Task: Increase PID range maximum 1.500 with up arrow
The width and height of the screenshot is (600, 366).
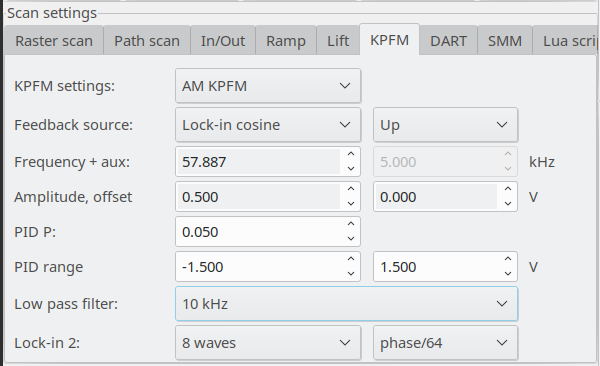Action: tap(508, 259)
